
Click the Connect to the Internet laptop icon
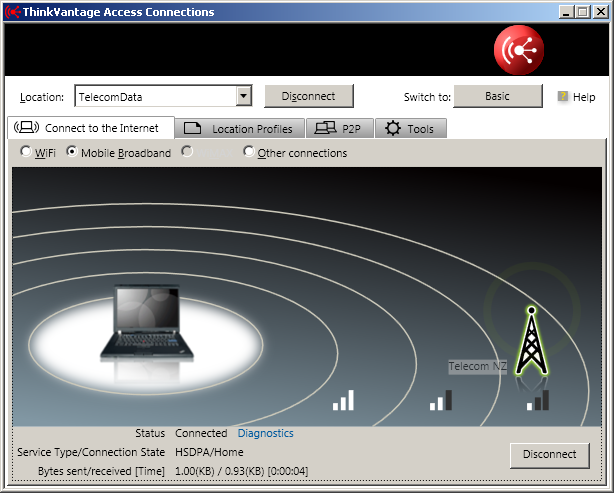(26, 127)
